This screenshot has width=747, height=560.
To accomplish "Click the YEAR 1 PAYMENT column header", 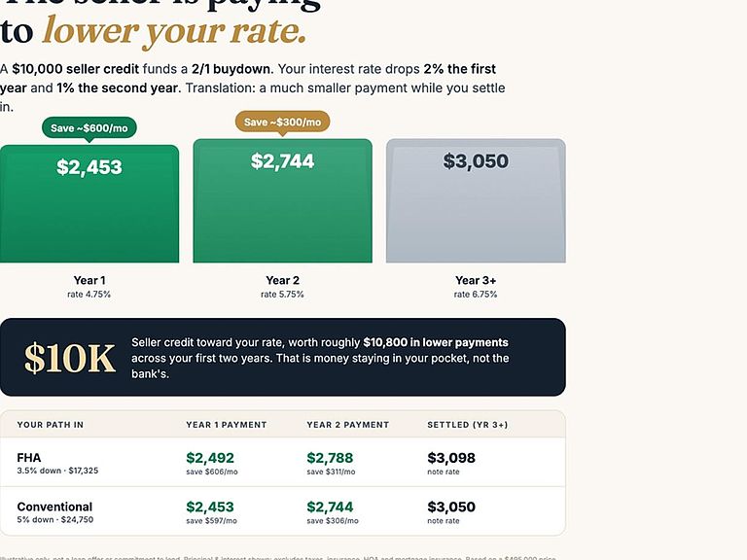I will coord(227,425).
